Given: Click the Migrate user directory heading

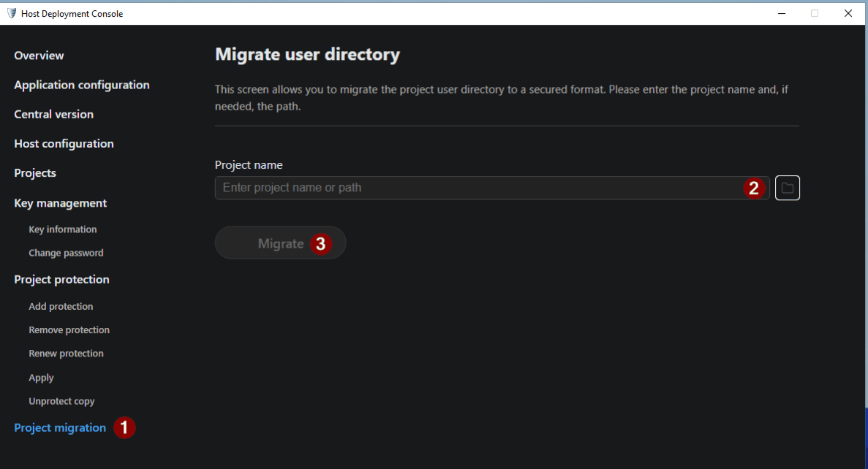Looking at the screenshot, I should pos(307,54).
